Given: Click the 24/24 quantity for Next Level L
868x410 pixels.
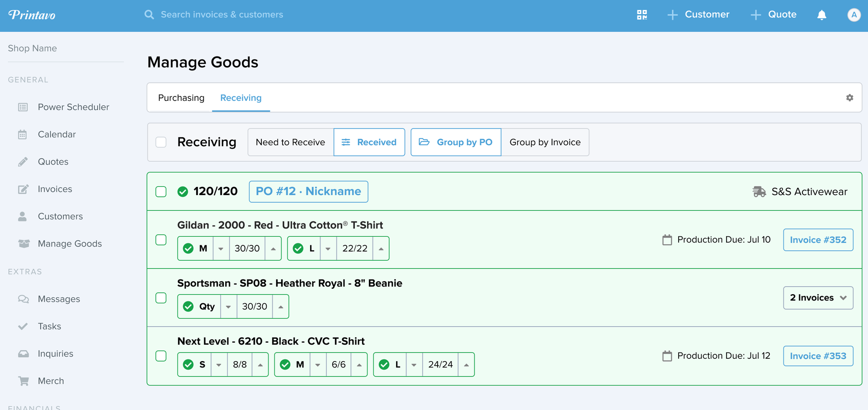Looking at the screenshot, I should 441,364.
